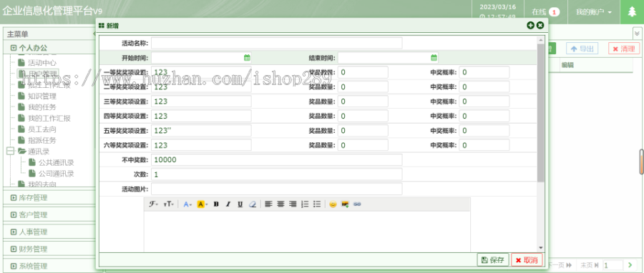This screenshot has width=644, height=273.
Task: Open 员工去向 in the tree
Action: 42,129
